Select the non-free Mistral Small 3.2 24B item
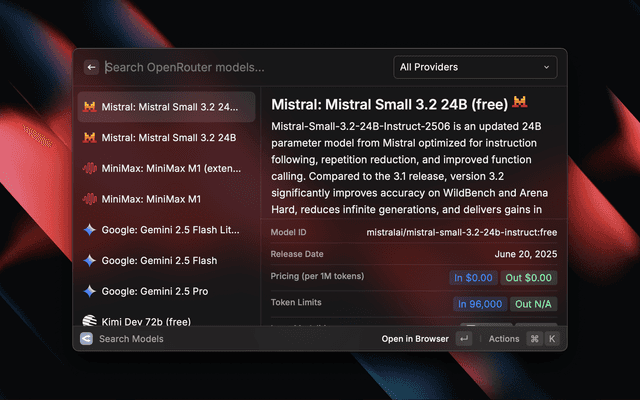640x400 pixels. point(167,137)
